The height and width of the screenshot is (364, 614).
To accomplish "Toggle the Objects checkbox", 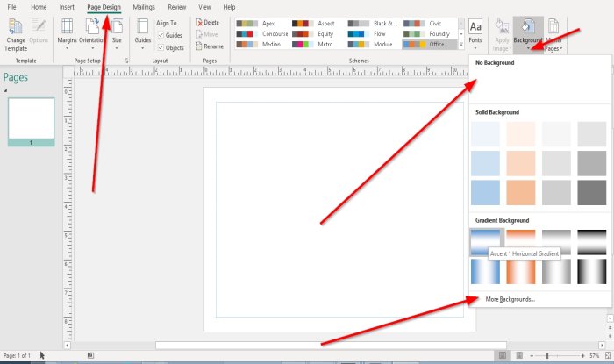I will [161, 47].
